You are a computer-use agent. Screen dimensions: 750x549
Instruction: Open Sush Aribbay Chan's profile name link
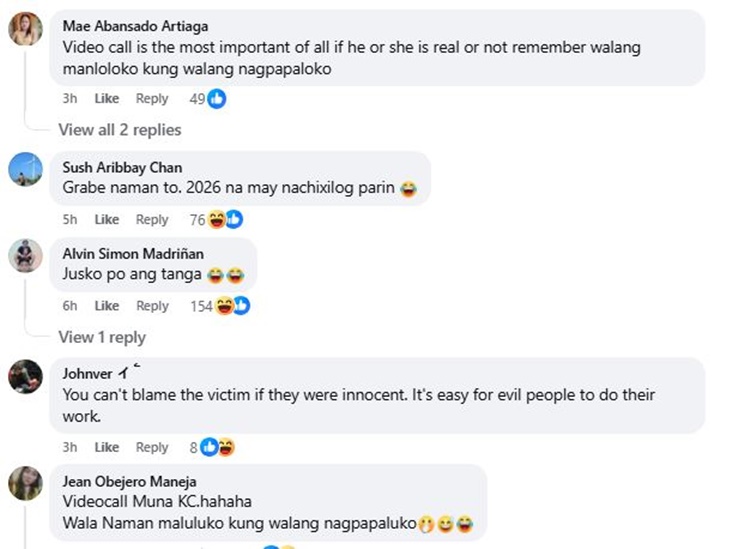tap(122, 168)
